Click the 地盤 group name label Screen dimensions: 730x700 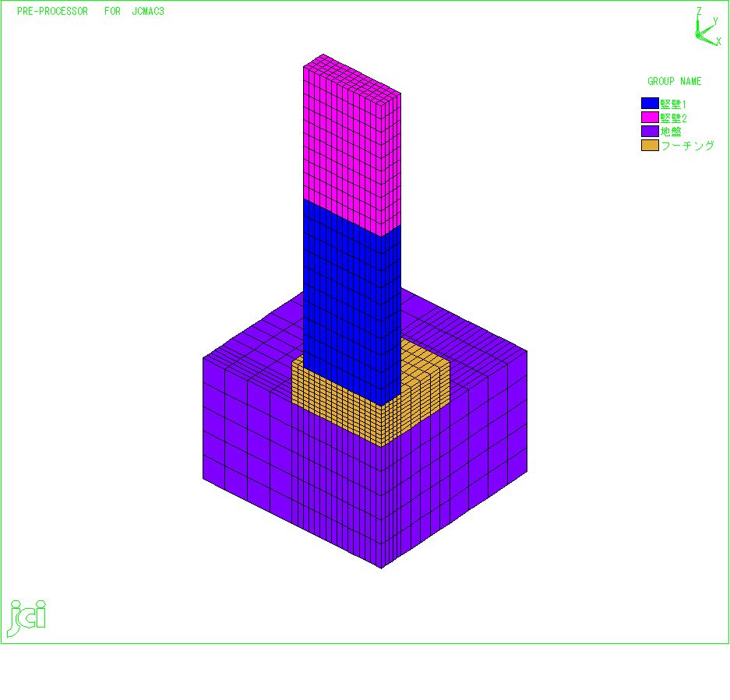click(x=671, y=132)
